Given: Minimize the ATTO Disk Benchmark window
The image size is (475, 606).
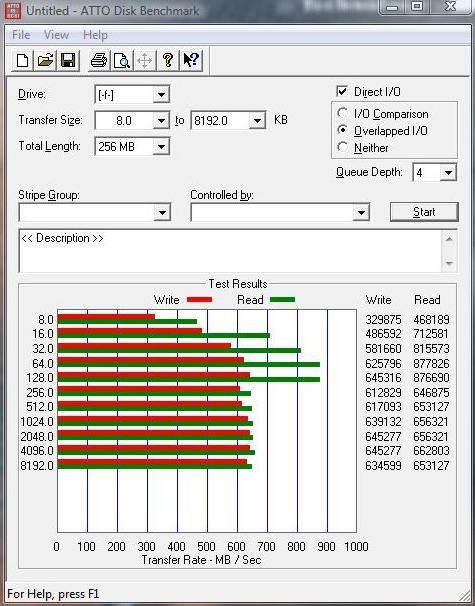Looking at the screenshot, I should coord(392,7).
